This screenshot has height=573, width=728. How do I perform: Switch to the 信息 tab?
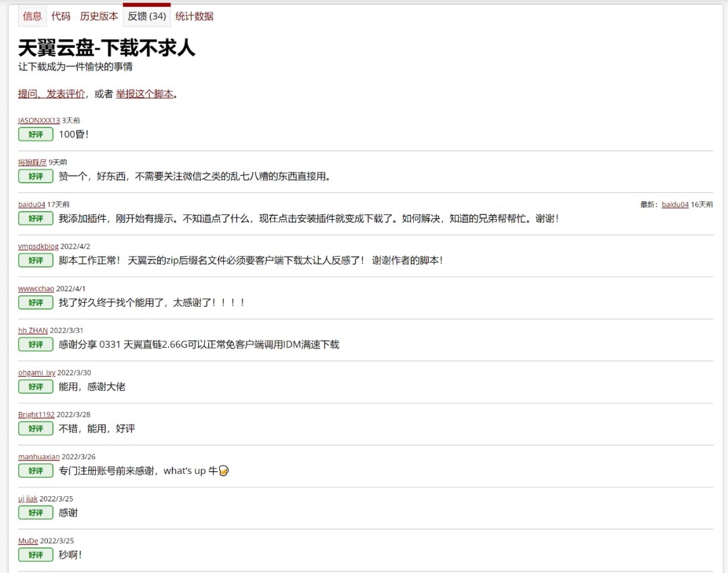32,16
